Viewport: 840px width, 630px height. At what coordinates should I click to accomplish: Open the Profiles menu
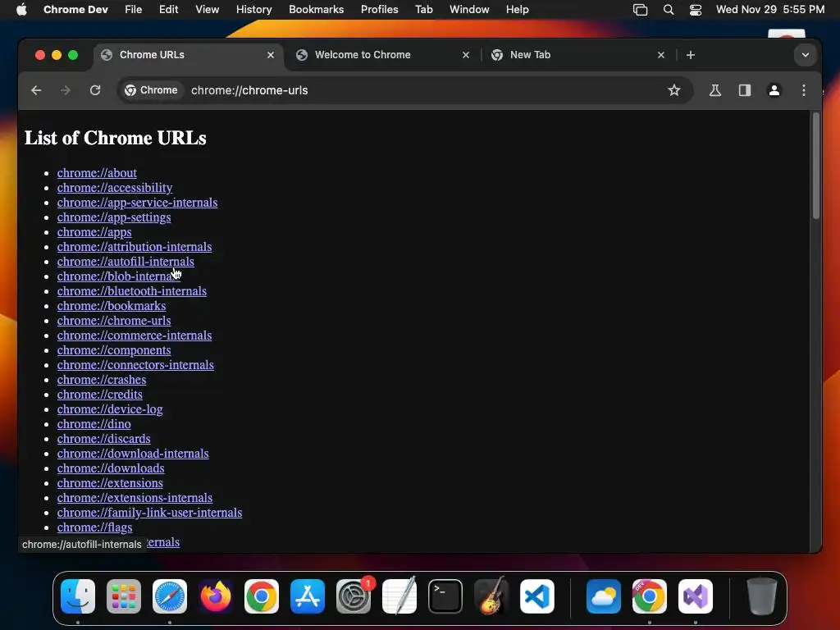pos(379,10)
